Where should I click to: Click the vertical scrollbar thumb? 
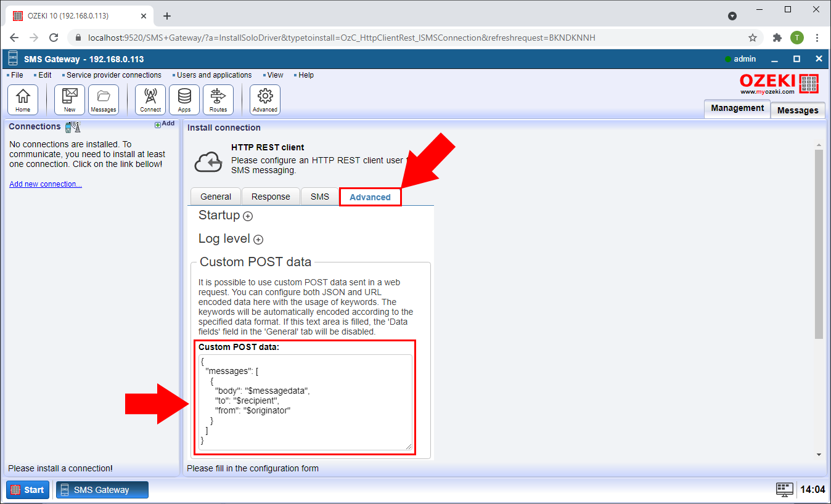pyautogui.click(x=819, y=244)
